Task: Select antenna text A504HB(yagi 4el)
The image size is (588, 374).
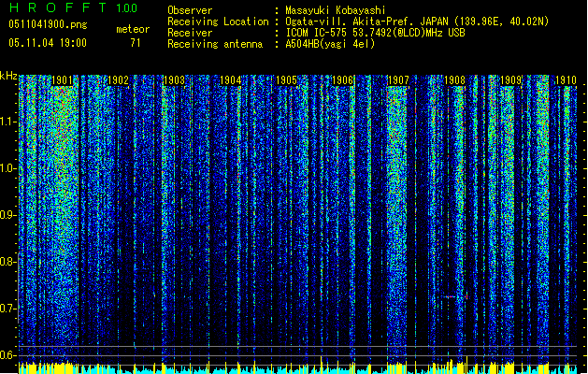Action: point(330,44)
